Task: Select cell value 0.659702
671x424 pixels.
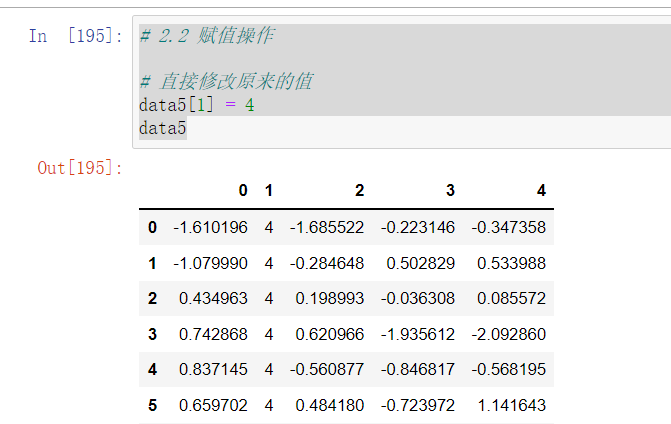Action: [213, 405]
